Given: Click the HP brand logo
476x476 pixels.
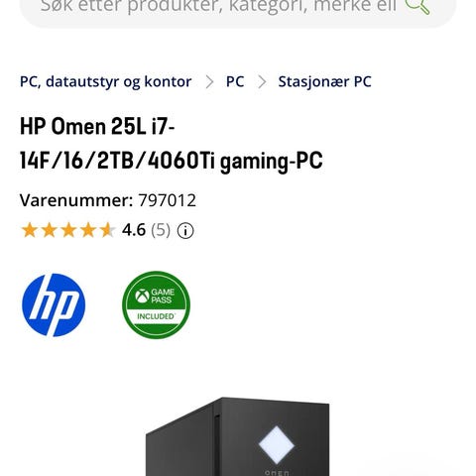Looking at the screenshot, I should click(54, 305).
